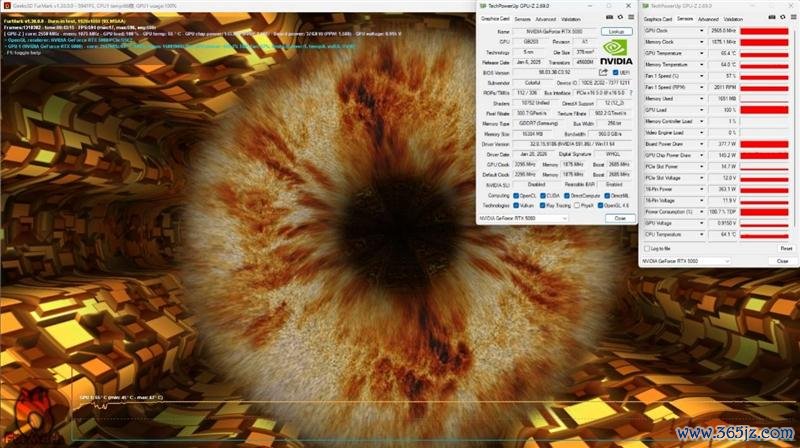Toggle the DirectCompute checkbox

point(567,196)
